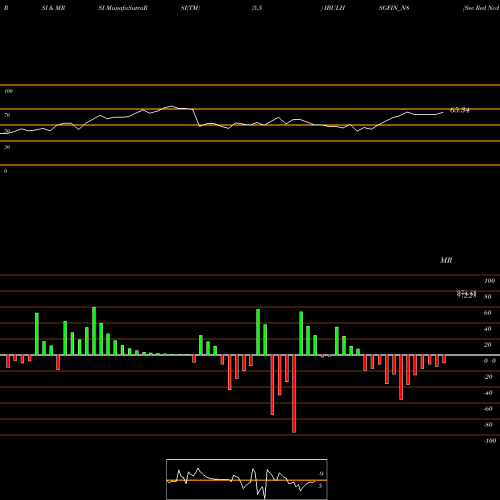Screen dimensions: 500x500
Task: Click the 30 label on RSI axis
Action: 7,147
